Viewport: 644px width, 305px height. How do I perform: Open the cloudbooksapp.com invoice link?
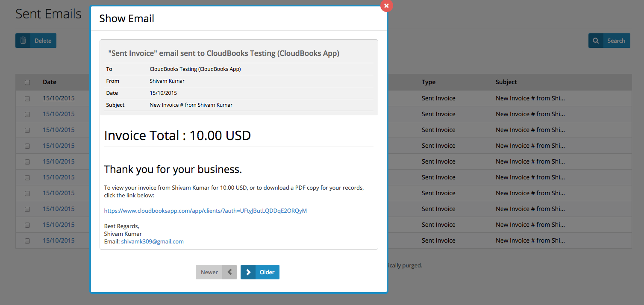coord(205,211)
